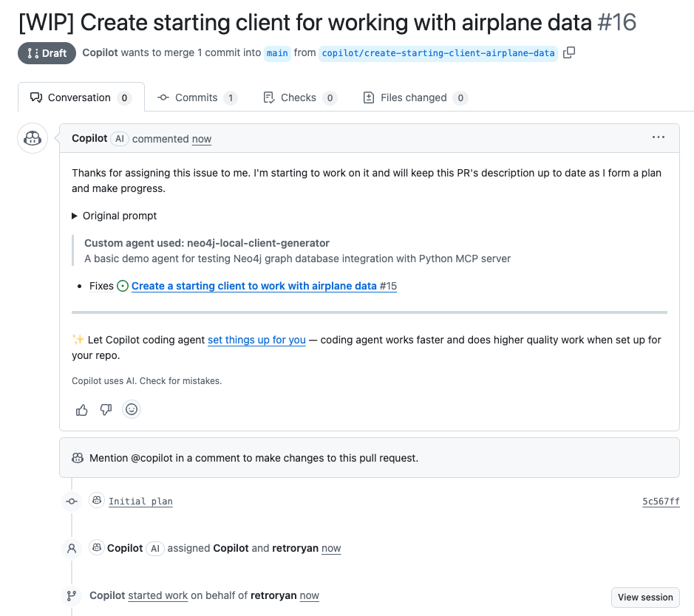This screenshot has height=616, width=694.
Task: Click the Fixes keyword text
Action: pos(101,286)
